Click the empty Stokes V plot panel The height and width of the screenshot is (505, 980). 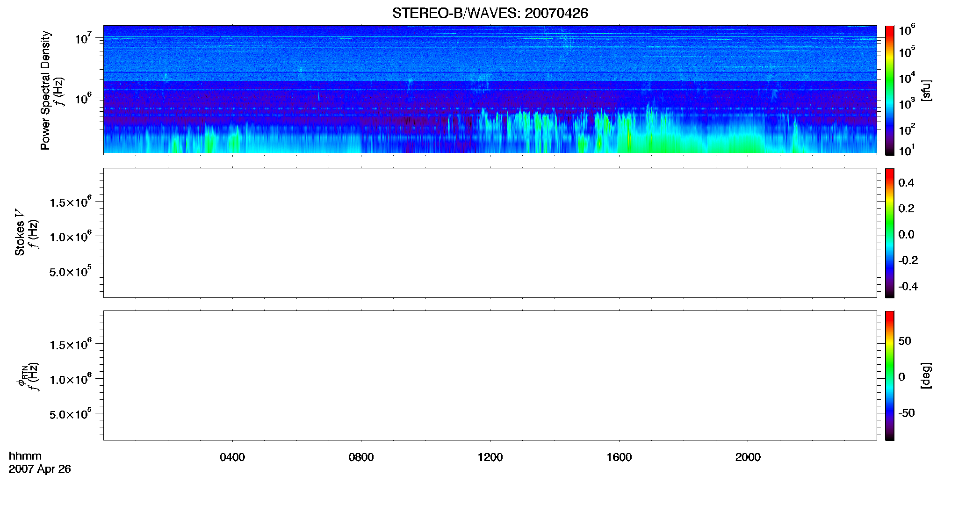point(490,233)
